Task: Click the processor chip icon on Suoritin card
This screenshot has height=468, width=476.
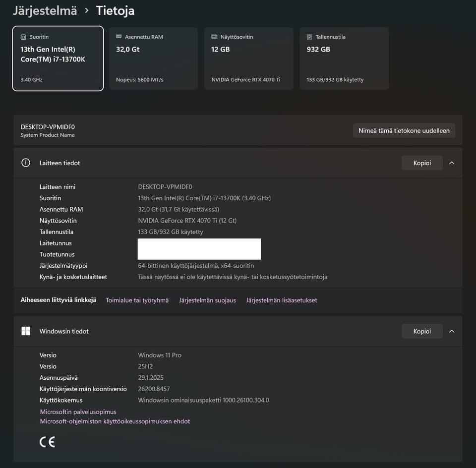Action: coord(23,37)
